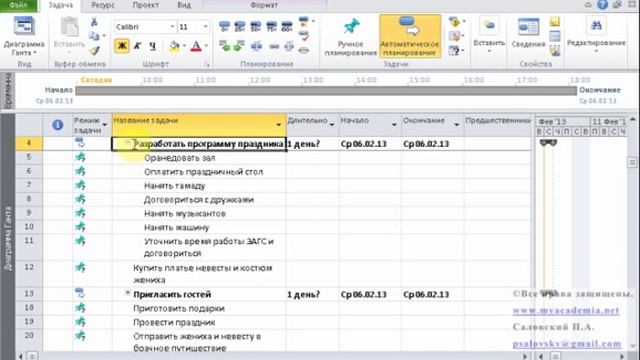Open the Режим задачи column dropdown

tap(104, 124)
